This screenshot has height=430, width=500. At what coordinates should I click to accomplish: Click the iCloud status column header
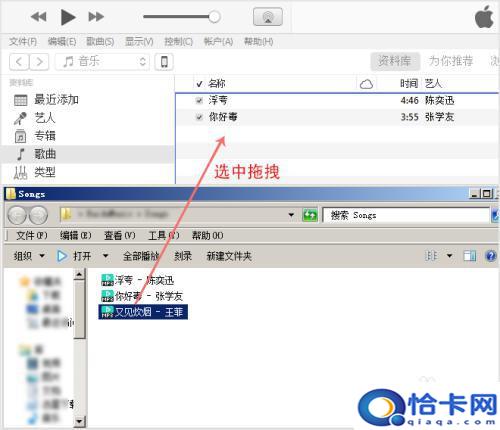point(366,84)
